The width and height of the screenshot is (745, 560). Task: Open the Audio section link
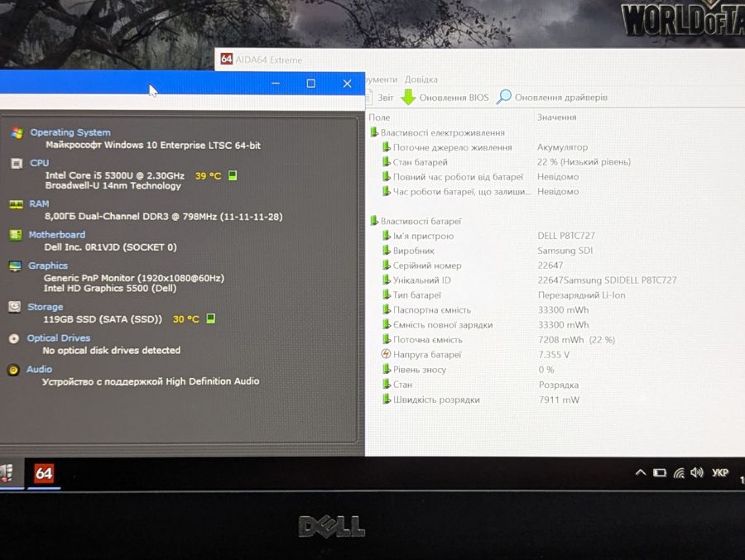click(40, 369)
